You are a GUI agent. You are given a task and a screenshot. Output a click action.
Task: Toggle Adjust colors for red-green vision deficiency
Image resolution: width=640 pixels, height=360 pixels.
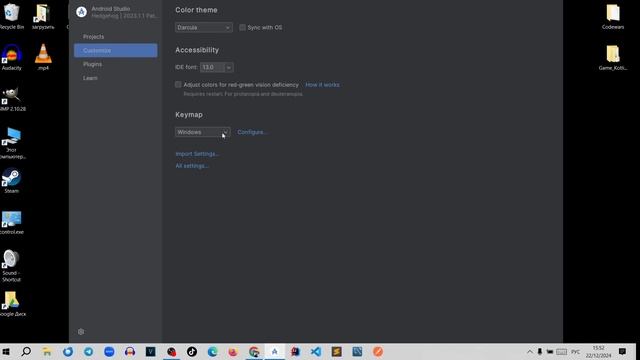[x=178, y=84]
